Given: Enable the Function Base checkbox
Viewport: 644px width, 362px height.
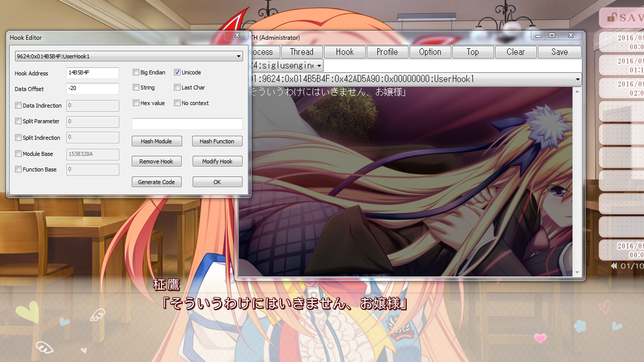Looking at the screenshot, I should tap(19, 169).
